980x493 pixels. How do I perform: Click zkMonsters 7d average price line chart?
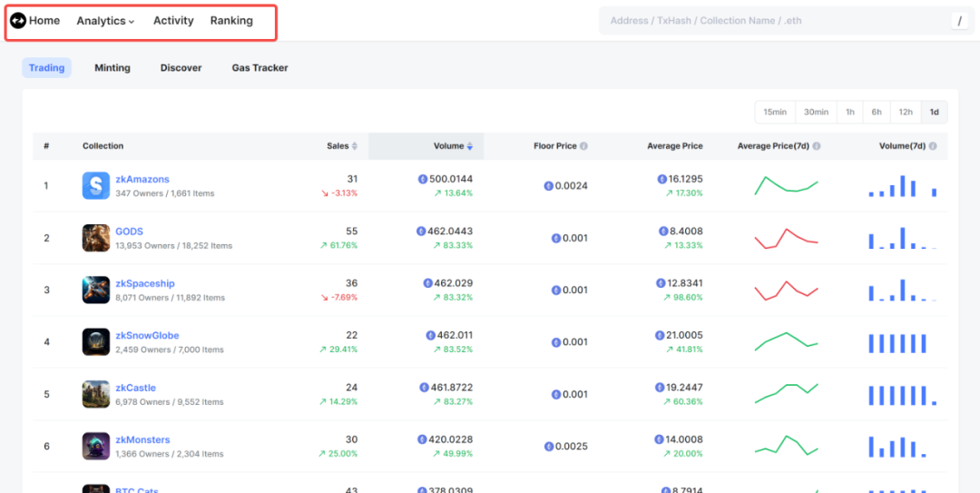786,445
